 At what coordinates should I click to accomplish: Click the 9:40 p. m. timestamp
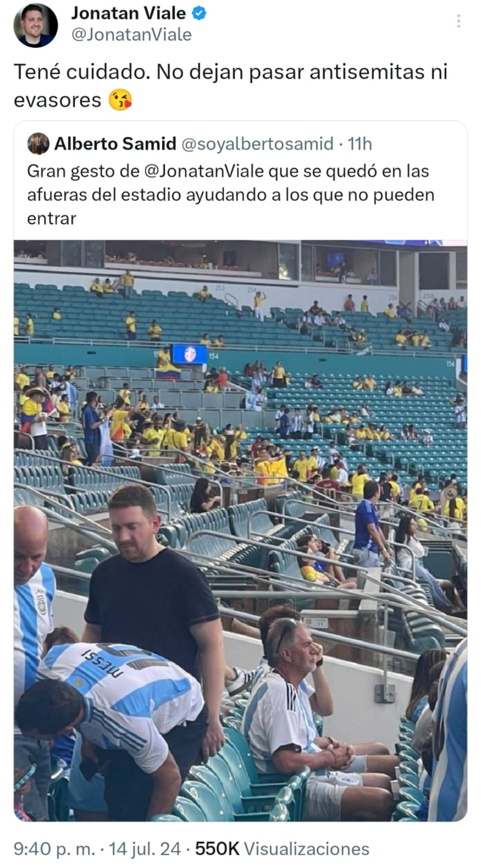(55, 848)
